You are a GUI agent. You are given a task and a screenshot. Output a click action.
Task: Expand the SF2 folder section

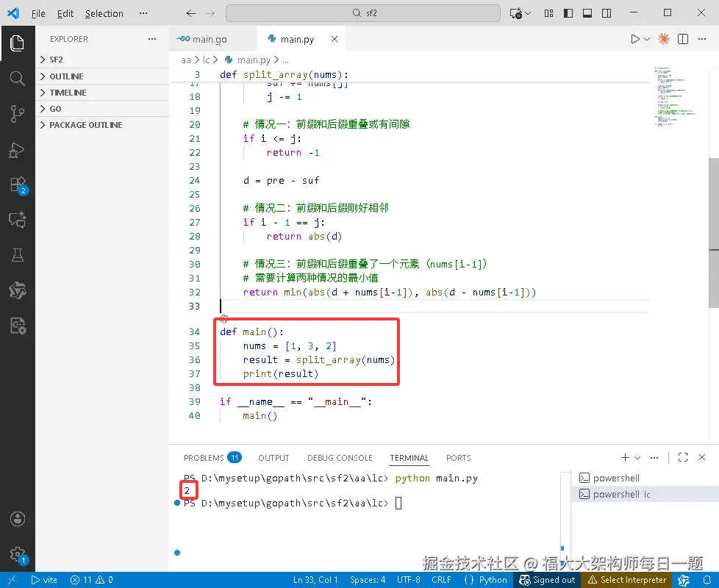[102, 60]
